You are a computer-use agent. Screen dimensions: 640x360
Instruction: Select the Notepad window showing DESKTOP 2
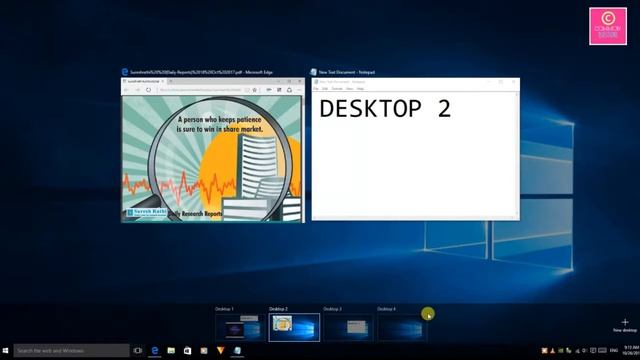click(416, 149)
